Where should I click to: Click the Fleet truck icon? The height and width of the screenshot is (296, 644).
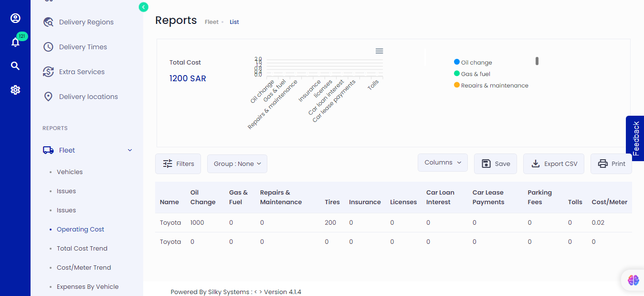(x=48, y=150)
